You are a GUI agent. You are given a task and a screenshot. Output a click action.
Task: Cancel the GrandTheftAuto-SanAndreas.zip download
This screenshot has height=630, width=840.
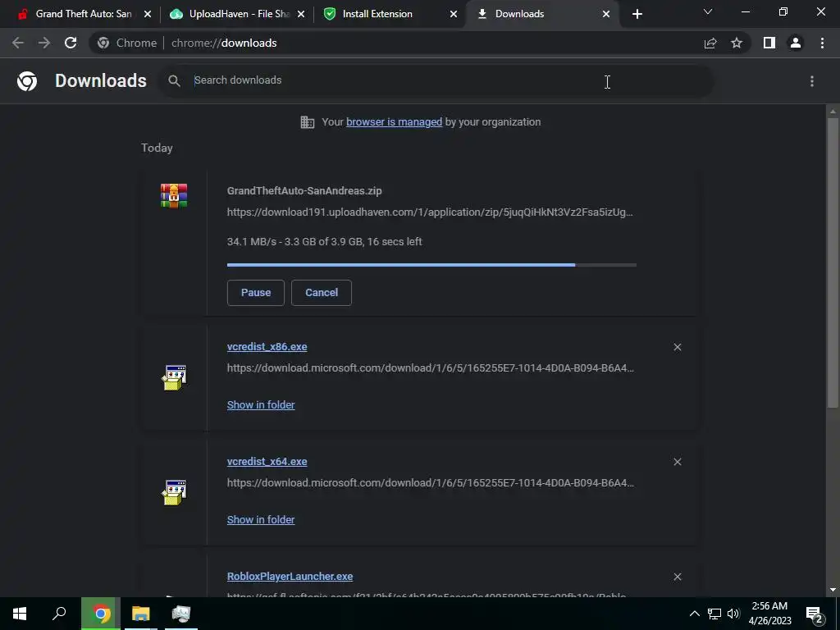coord(322,293)
